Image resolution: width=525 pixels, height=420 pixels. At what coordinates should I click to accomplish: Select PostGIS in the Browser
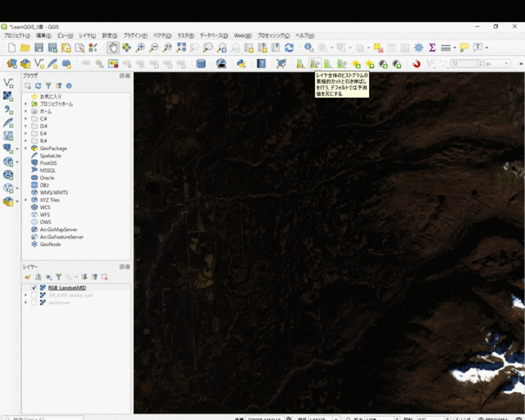click(48, 162)
